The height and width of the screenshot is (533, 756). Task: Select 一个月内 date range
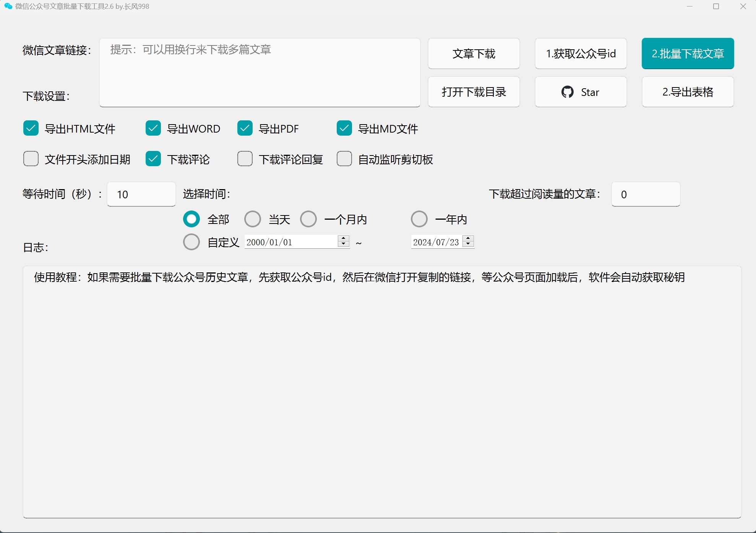pos(308,219)
